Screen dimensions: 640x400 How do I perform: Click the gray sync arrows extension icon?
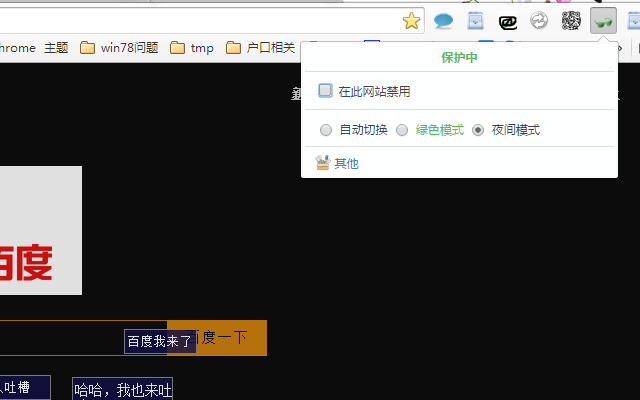pos(539,21)
